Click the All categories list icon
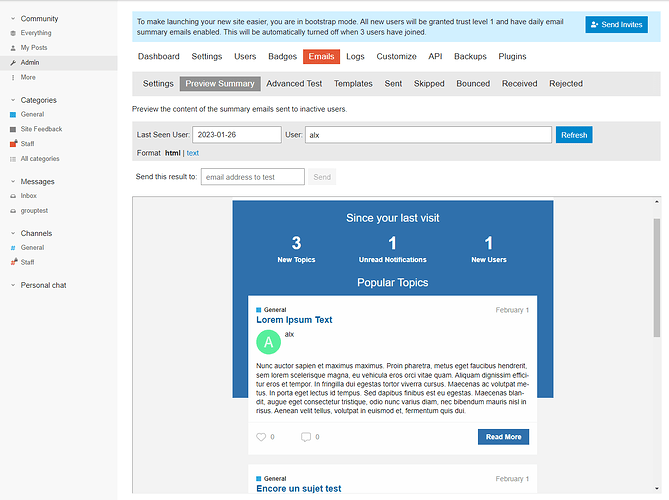This screenshot has height=500, width=669. 13,159
